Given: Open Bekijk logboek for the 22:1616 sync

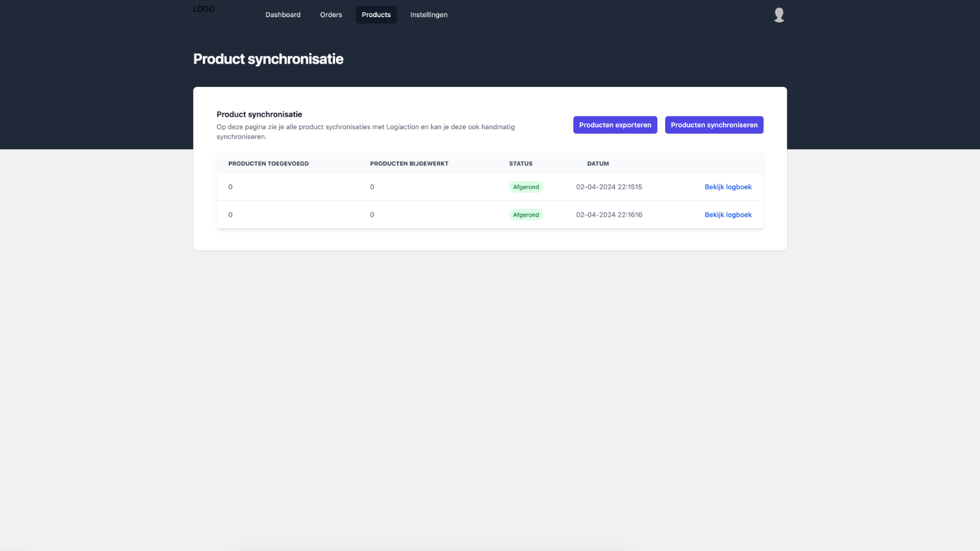Looking at the screenshot, I should 728,215.
